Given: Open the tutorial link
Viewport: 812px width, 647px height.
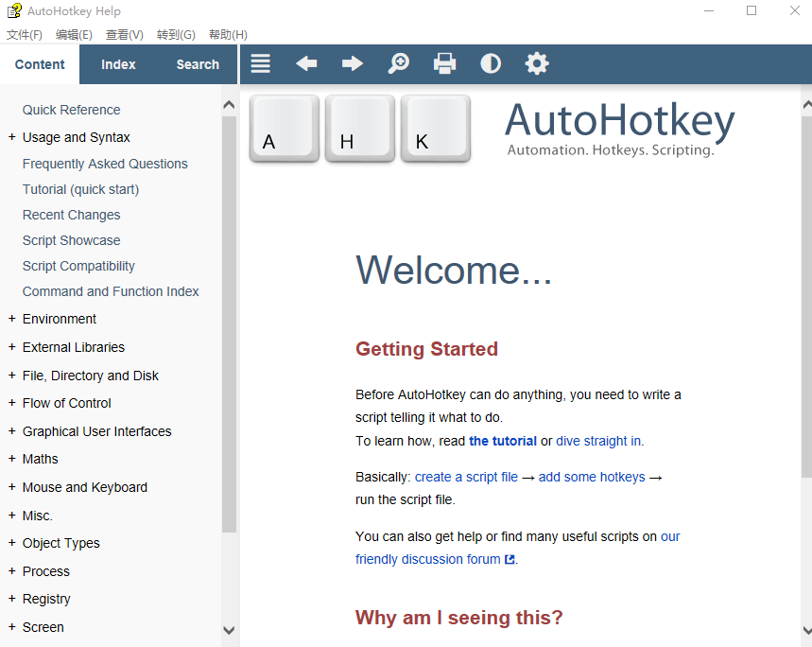Looking at the screenshot, I should (502, 441).
